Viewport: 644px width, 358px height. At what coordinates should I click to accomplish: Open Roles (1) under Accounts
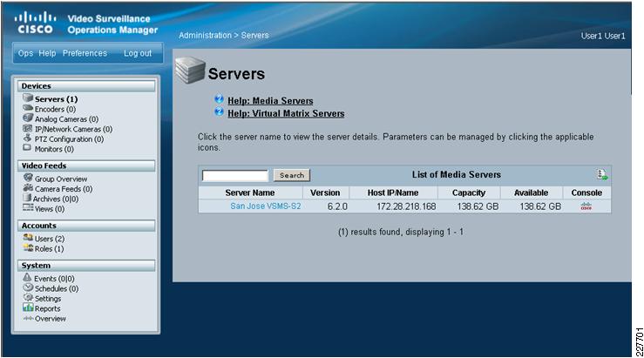coord(50,249)
